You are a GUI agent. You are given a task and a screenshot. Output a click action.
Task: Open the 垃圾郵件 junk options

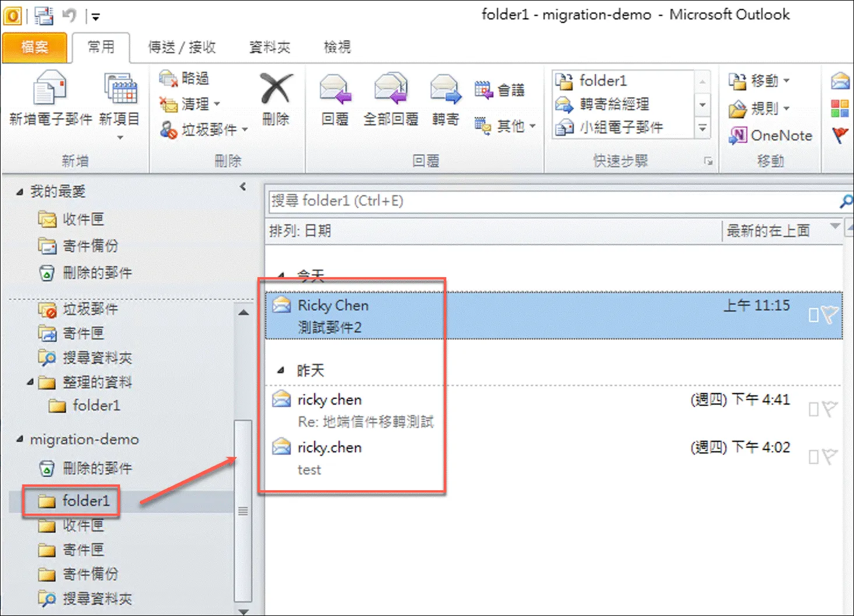(x=204, y=129)
